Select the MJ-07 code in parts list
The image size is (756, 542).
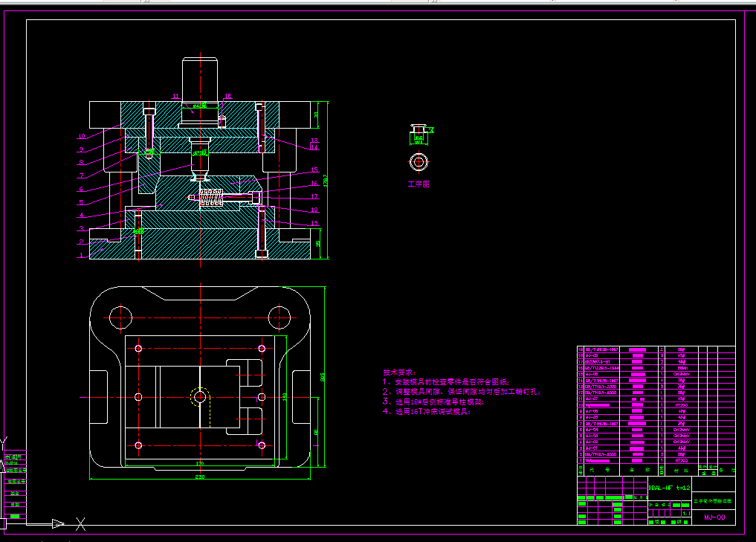click(x=592, y=399)
